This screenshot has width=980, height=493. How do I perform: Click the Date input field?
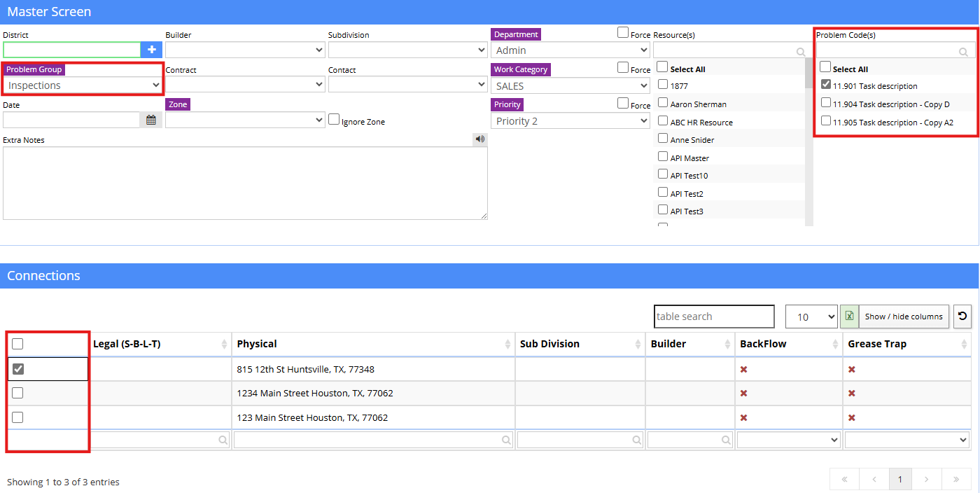click(x=72, y=120)
